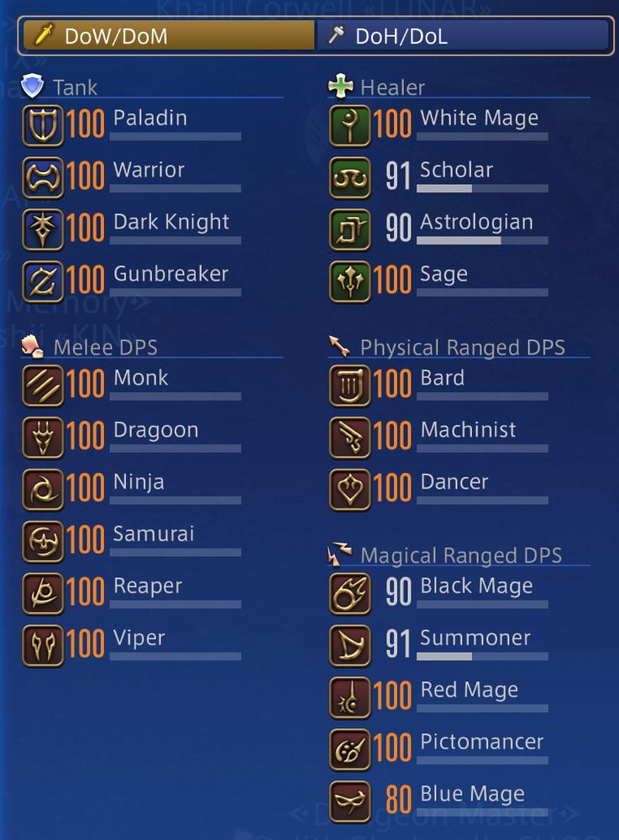Select the Blue Mage mask icon
This screenshot has height=840, width=619.
tap(349, 801)
